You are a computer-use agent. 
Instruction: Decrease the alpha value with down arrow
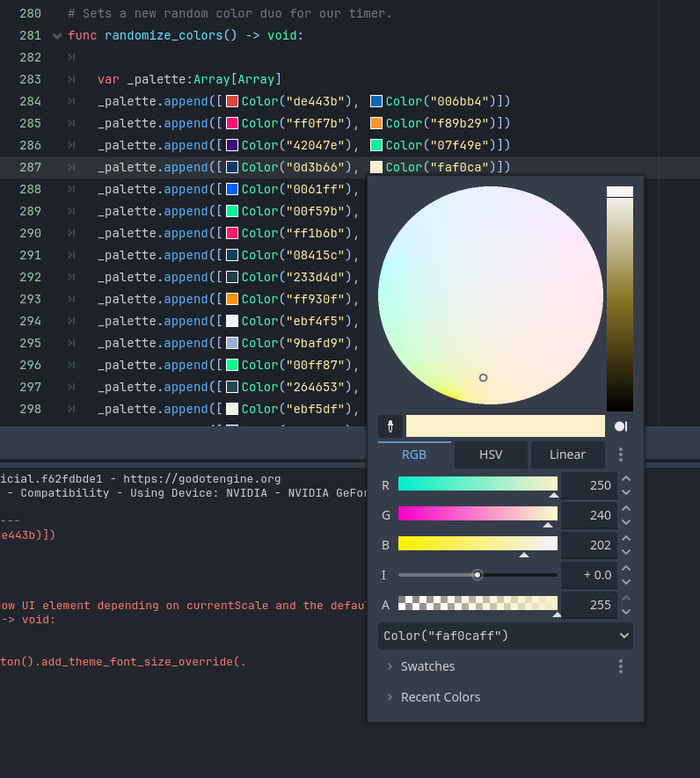click(x=626, y=611)
